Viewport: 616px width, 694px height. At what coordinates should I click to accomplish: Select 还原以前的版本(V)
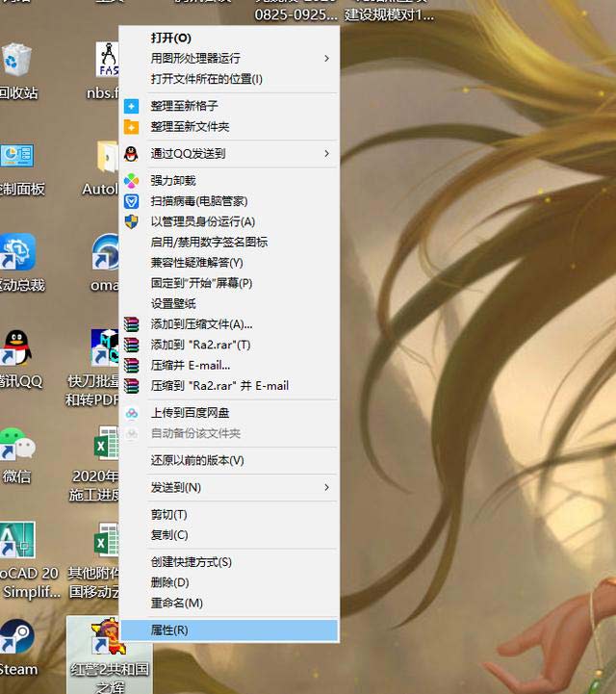click(x=229, y=460)
